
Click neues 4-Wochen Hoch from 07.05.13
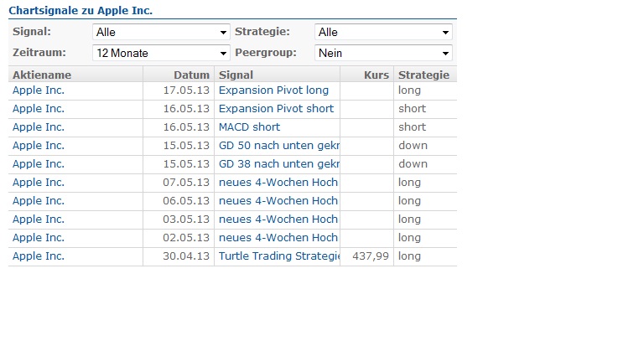[x=278, y=182]
